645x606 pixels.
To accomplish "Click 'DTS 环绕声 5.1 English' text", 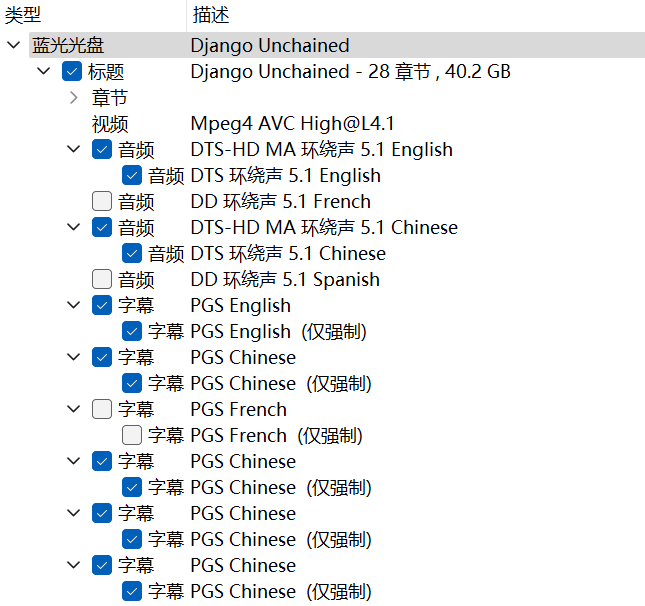I will tap(285, 176).
